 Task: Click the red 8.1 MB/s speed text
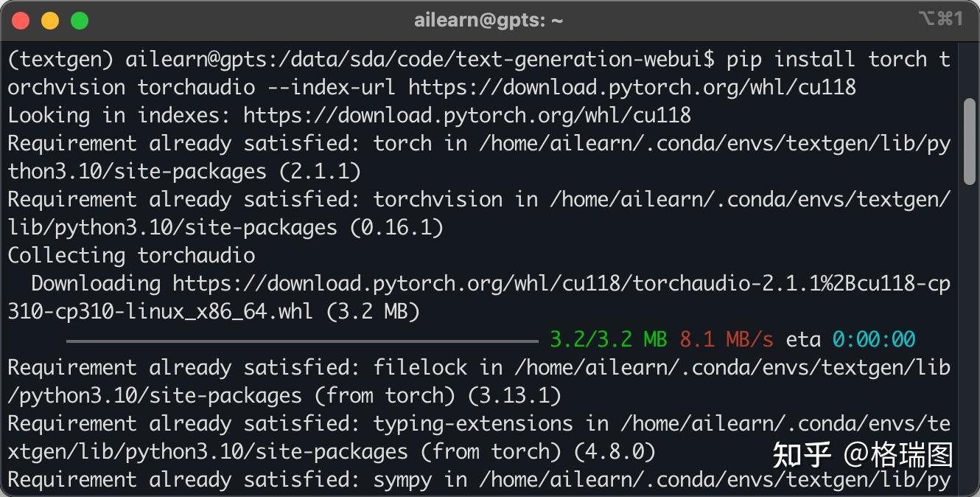727,340
